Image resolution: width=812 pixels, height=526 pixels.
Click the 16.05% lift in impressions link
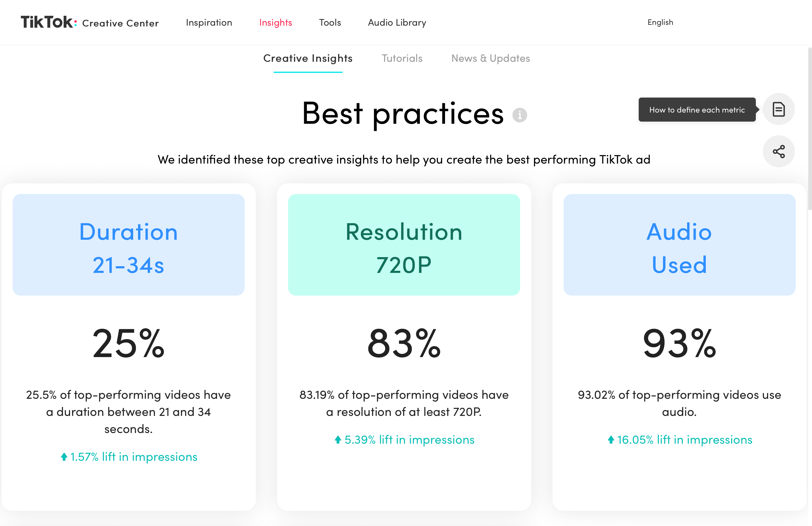pyautogui.click(x=679, y=439)
